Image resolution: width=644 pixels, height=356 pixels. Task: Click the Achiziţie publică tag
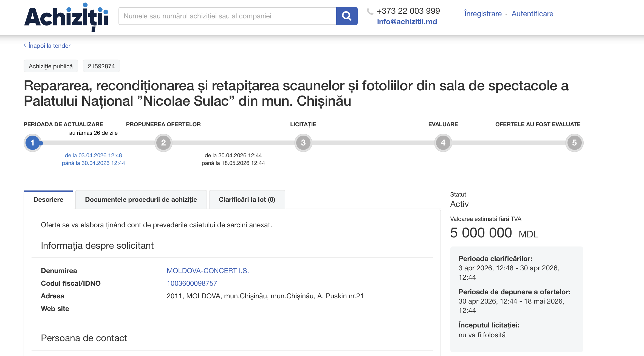tap(51, 66)
